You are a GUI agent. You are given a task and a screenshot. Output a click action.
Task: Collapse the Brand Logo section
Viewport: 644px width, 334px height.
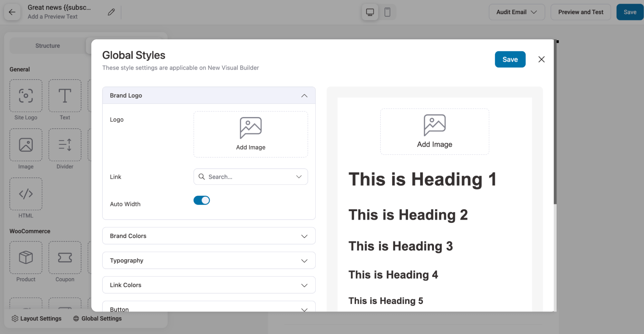(304, 96)
